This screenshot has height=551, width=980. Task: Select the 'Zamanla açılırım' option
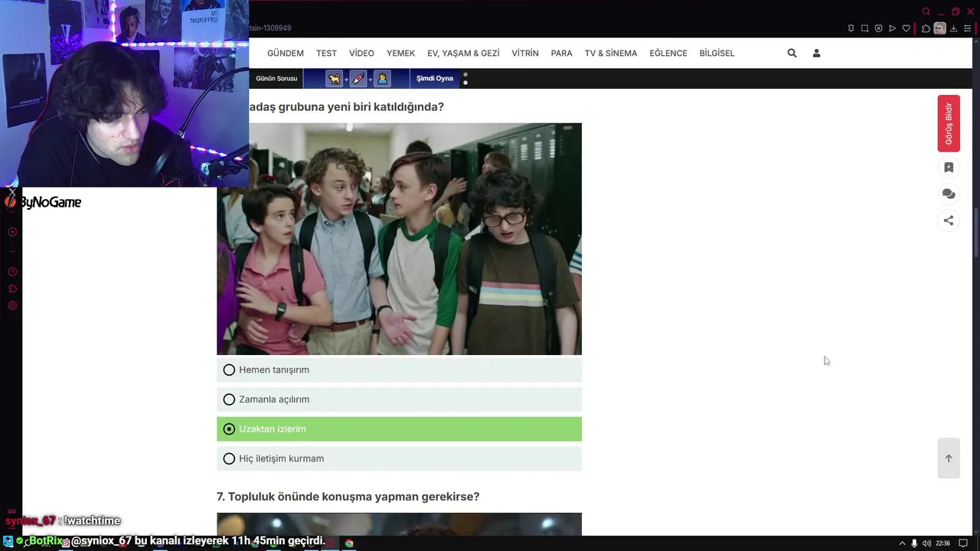click(399, 399)
